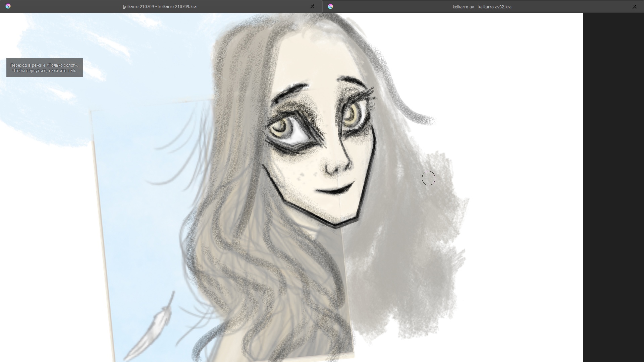Click the circular brush cursor outline
Viewport: 644px width, 362px height.
tap(428, 178)
